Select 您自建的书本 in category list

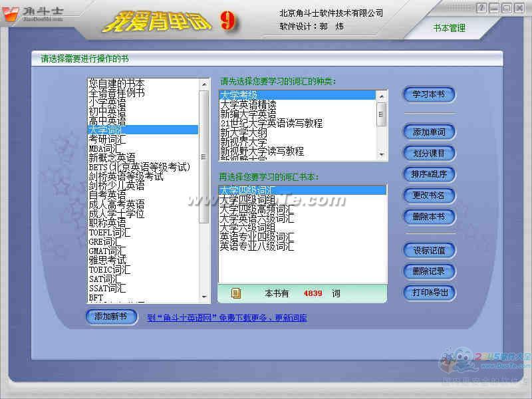click(143, 84)
